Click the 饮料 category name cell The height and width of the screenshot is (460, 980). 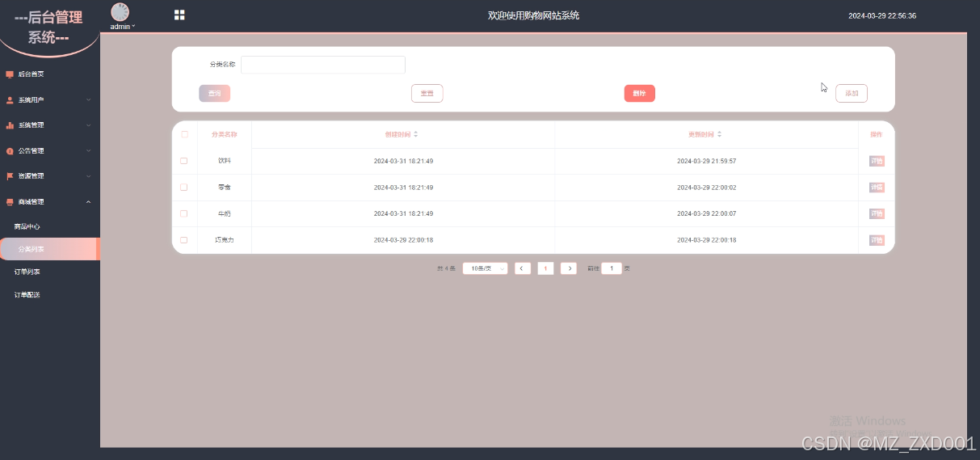[224, 161]
